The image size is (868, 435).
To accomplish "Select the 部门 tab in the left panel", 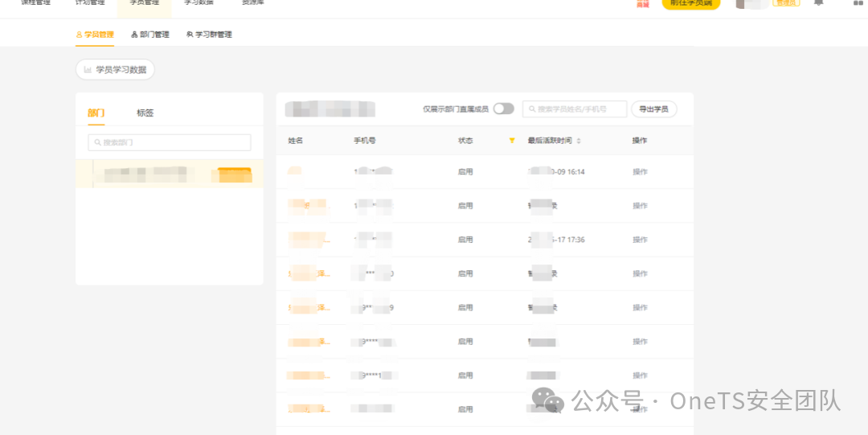I will pos(96,113).
